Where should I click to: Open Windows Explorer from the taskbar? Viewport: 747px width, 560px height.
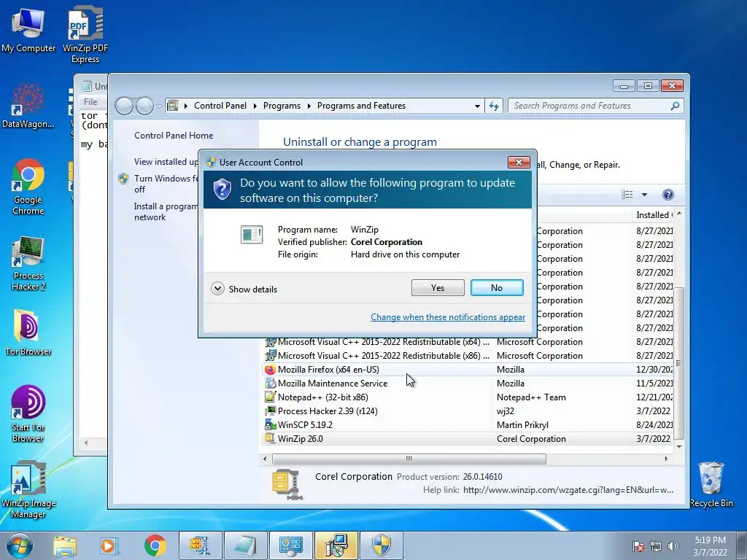click(x=65, y=545)
